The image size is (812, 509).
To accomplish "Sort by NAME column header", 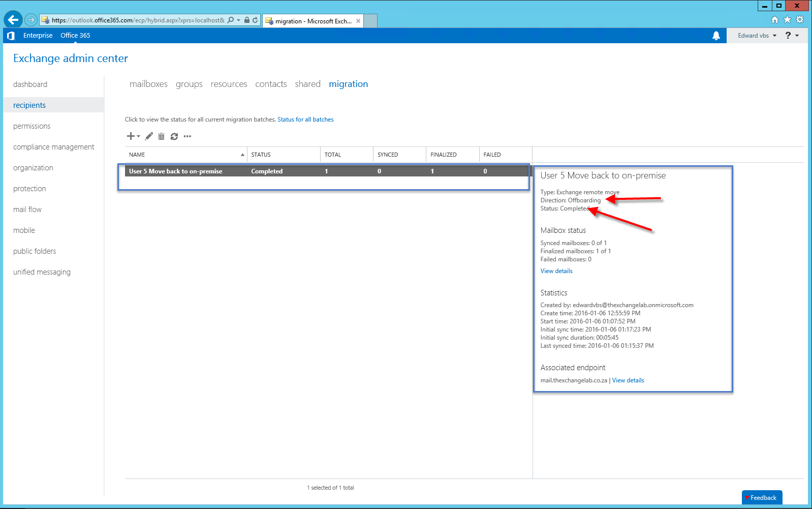I will (186, 155).
